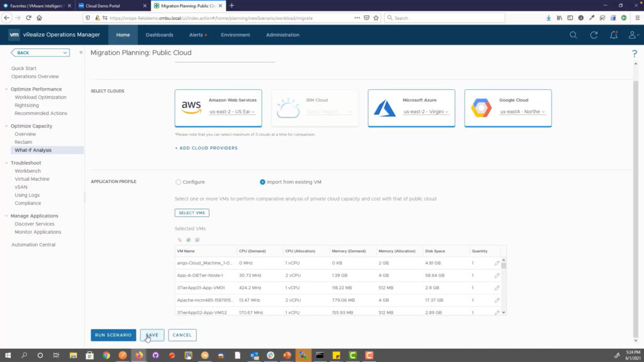
Task: Toggle the Microsoft Azure cloud card
Action: [411, 108]
